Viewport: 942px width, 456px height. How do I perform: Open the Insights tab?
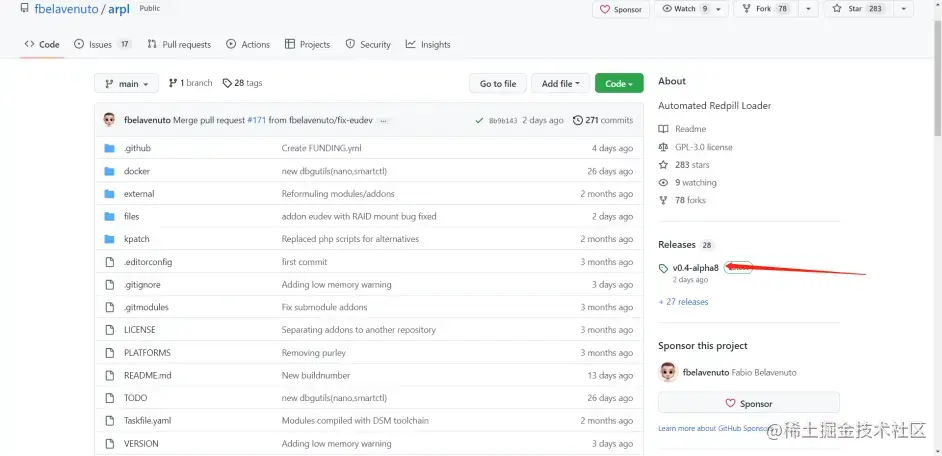tap(428, 44)
